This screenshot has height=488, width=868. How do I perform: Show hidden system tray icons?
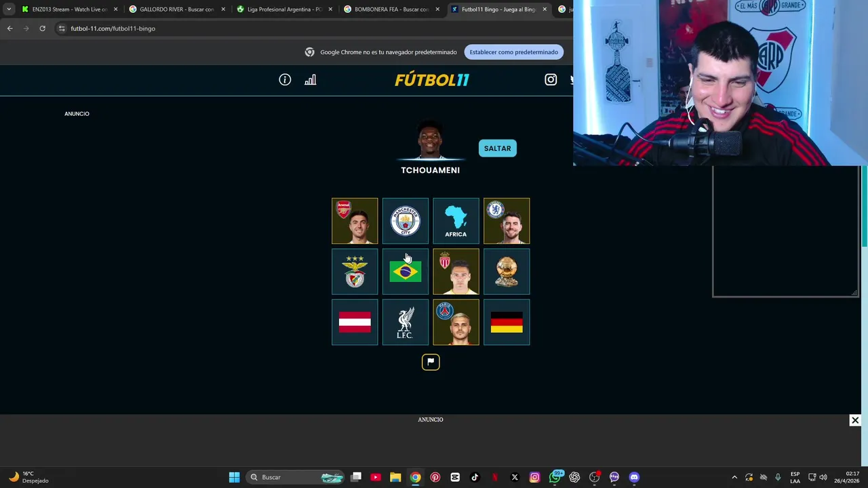734,477
